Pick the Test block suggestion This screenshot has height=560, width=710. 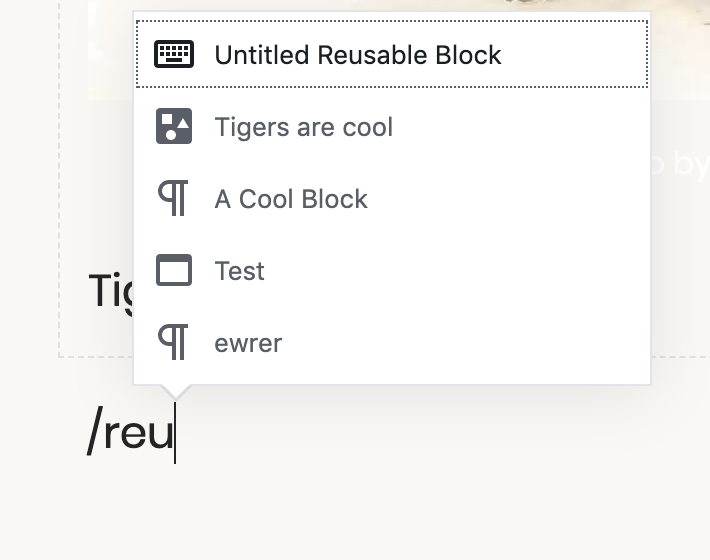[239, 271]
